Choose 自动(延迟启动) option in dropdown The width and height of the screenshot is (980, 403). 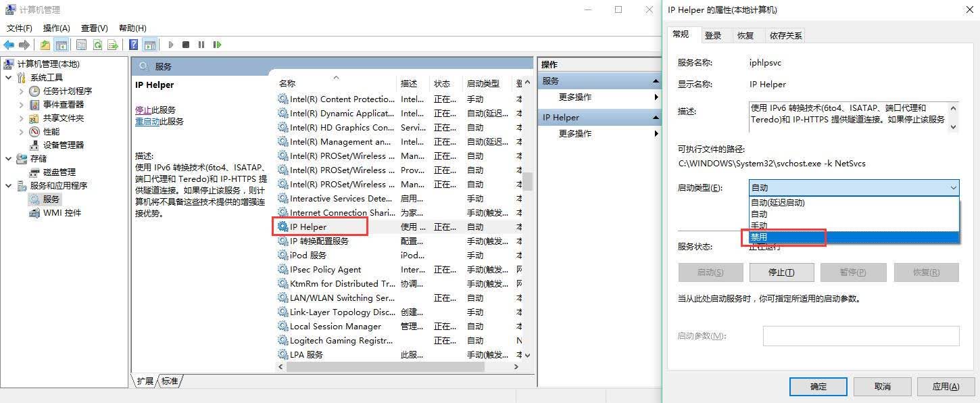[x=854, y=203]
